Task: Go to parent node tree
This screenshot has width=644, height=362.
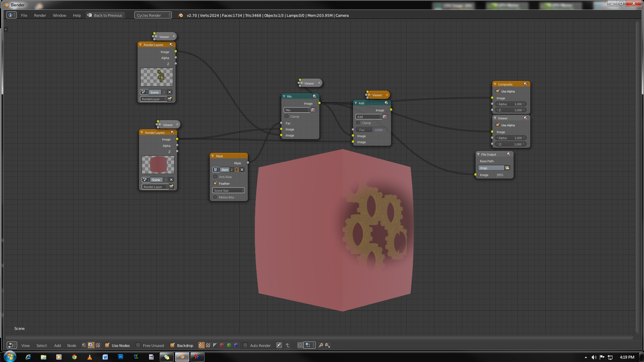Action: [x=288, y=345]
